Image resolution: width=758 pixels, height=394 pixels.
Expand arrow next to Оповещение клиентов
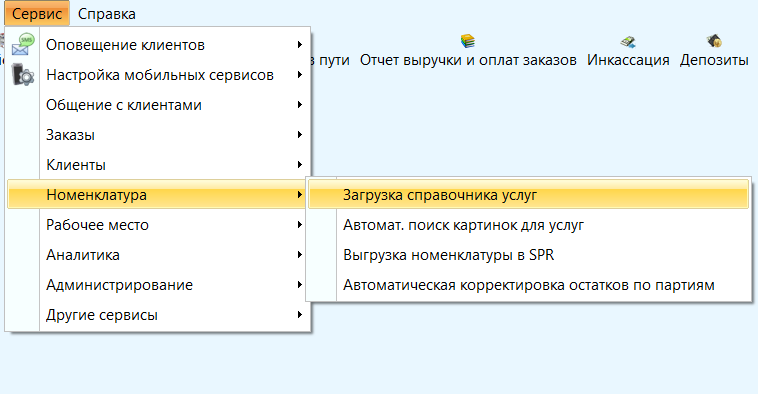[300, 45]
